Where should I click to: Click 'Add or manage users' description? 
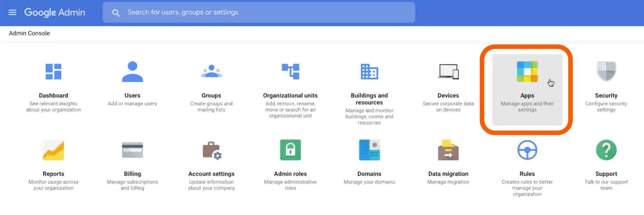[132, 104]
